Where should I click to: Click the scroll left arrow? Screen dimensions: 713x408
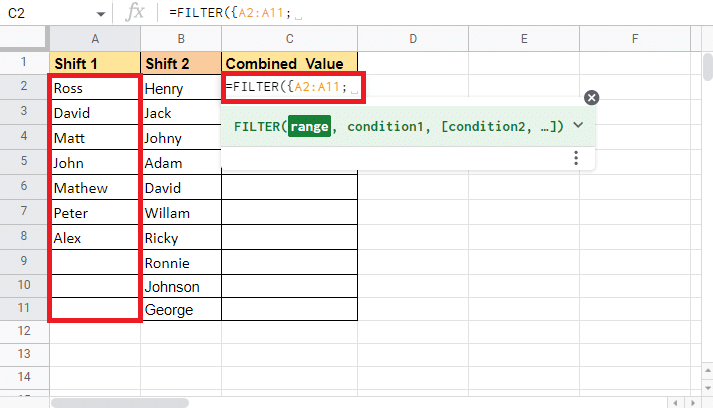[x=675, y=403]
